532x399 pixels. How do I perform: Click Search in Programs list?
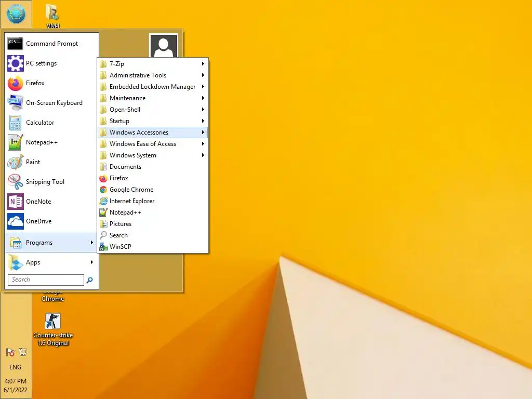coord(153,235)
